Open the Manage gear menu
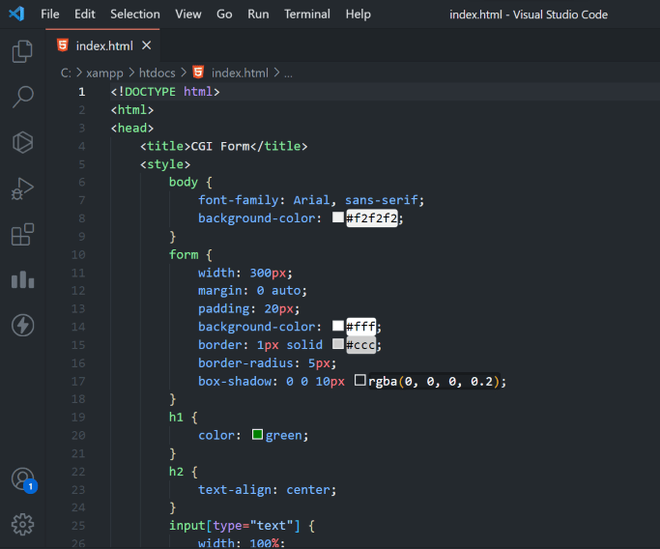 (x=22, y=525)
